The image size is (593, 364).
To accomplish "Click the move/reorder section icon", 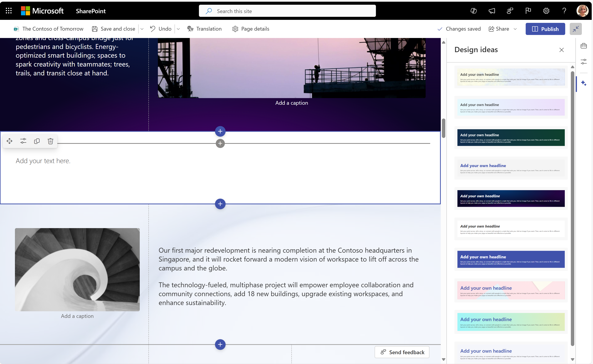I will coord(9,141).
